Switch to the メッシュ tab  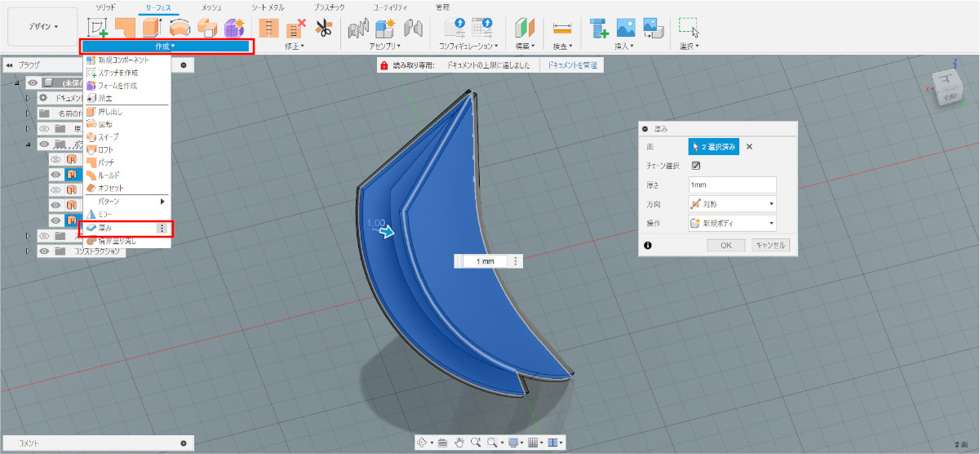click(211, 7)
